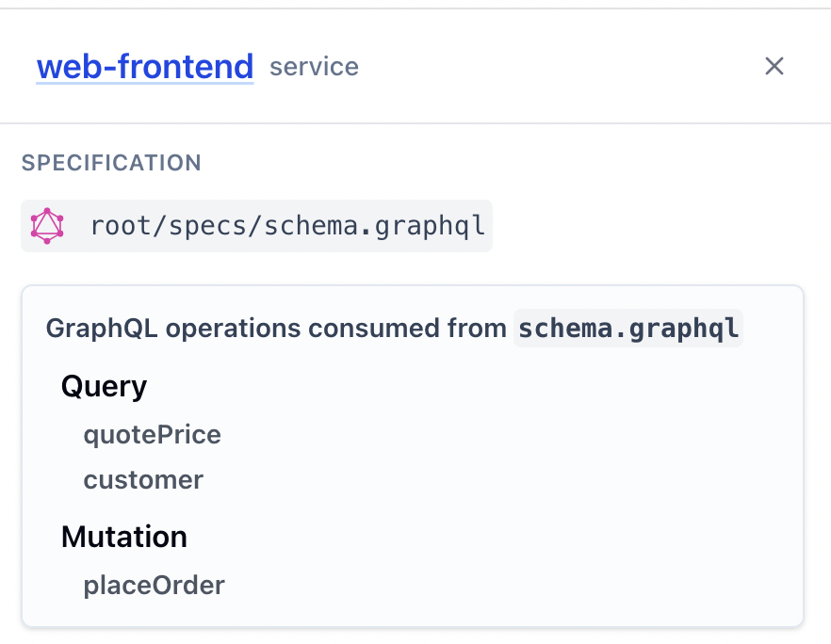Select the Mutation group heading
This screenshot has height=644, width=831.
pyautogui.click(x=124, y=537)
